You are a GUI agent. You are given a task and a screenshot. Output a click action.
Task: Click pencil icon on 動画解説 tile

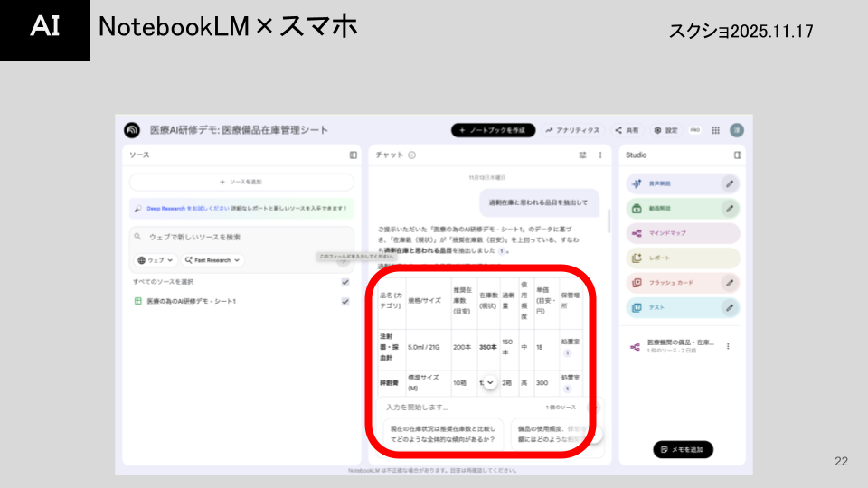[729, 209]
